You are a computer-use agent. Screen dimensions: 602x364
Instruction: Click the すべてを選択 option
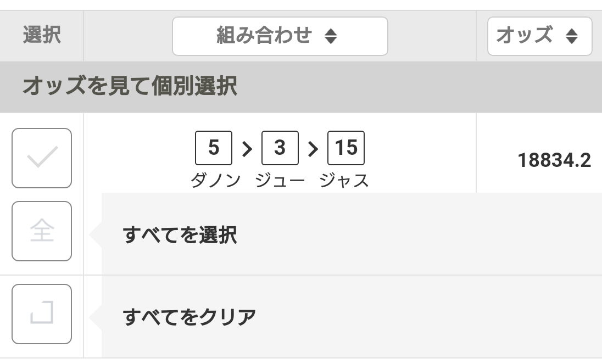click(x=180, y=235)
